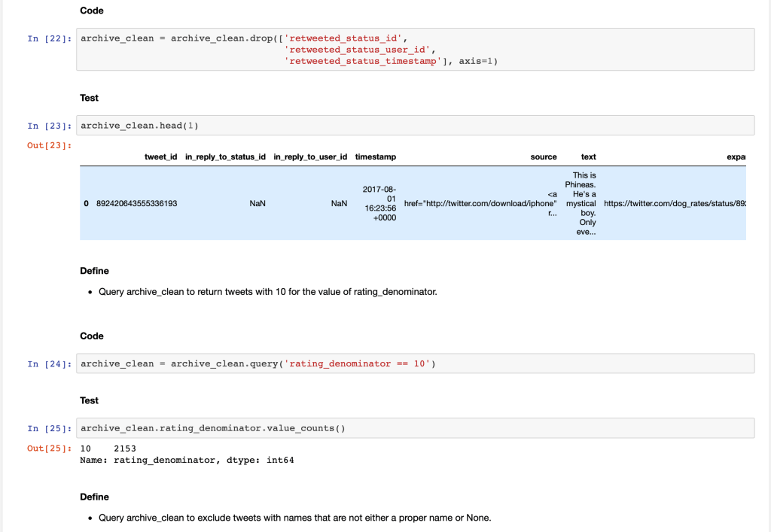Click the in_reply_to_status_id column header

coord(225,157)
